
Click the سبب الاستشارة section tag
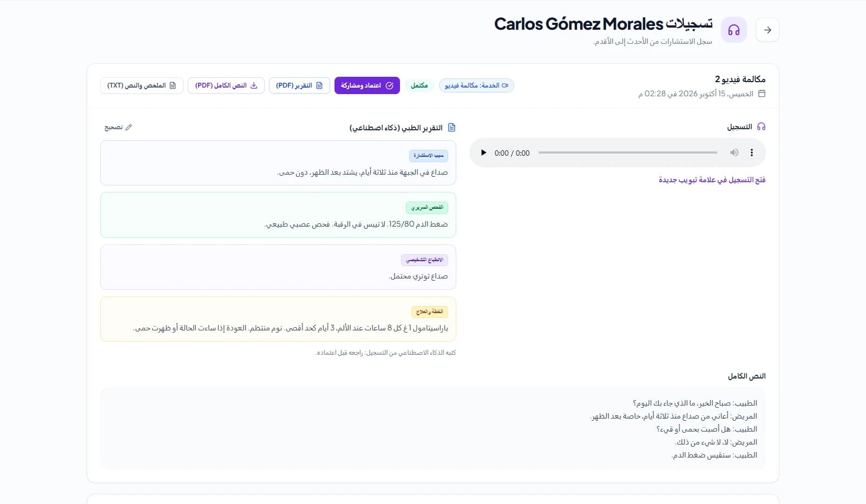429,156
